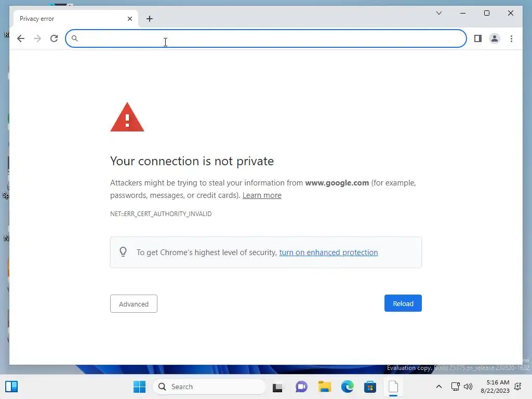Click the network status tray icon

[x=455, y=387]
